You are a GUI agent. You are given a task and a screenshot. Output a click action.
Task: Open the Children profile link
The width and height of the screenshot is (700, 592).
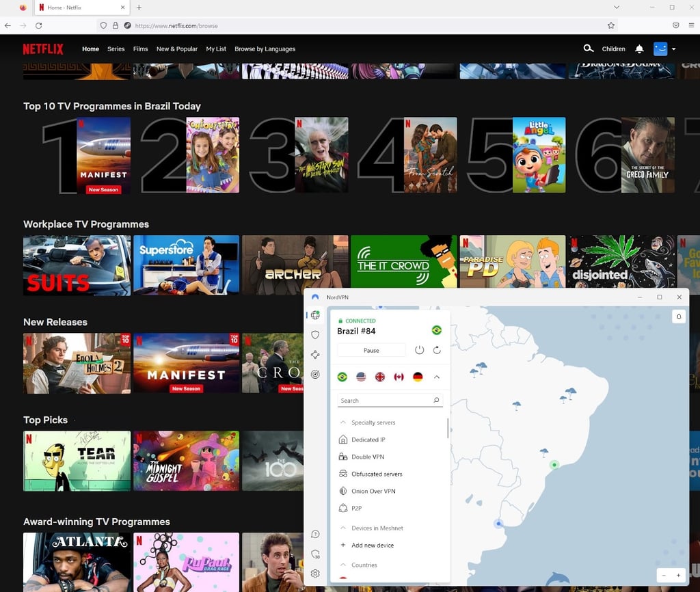(x=613, y=49)
